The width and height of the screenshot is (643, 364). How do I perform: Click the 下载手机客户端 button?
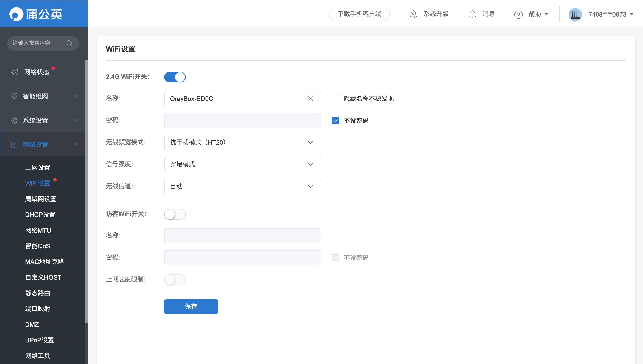coord(359,14)
